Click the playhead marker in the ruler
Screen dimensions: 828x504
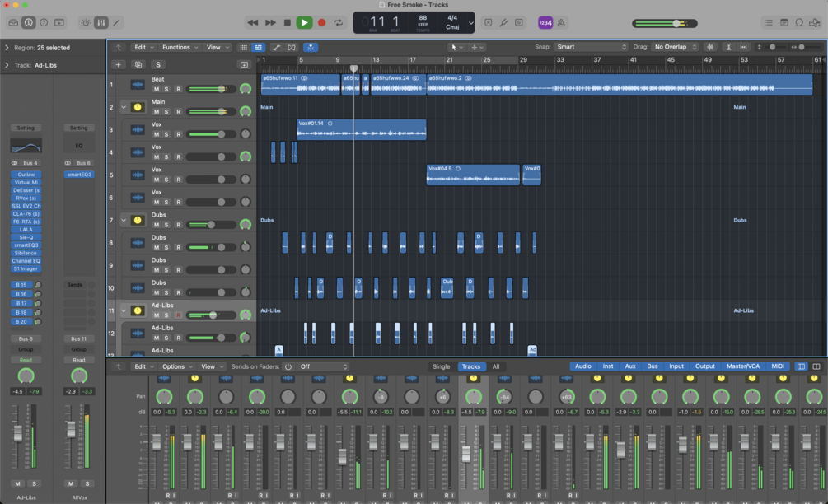point(353,68)
